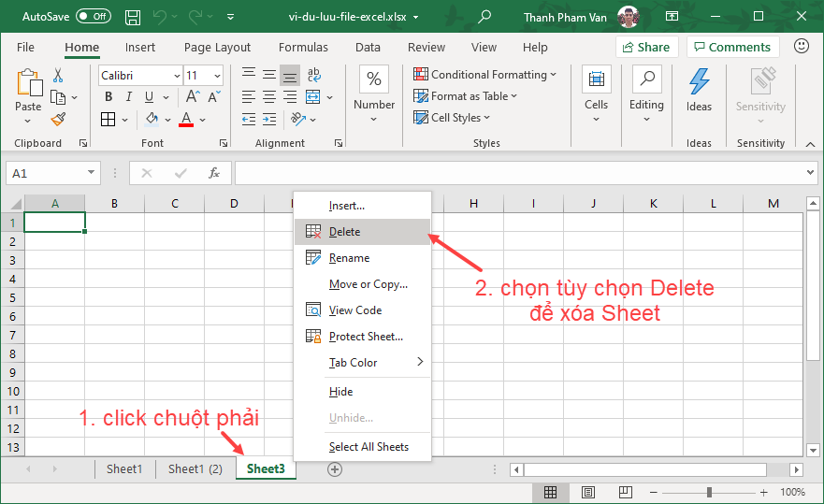The image size is (824, 504).
Task: Click the Share button
Action: tap(647, 48)
